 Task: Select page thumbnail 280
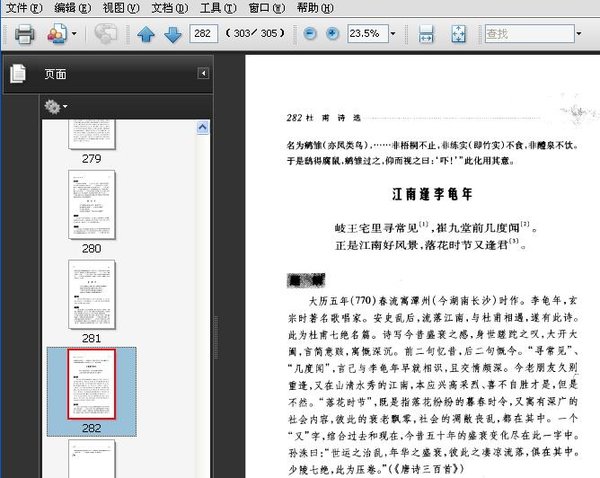(x=91, y=204)
